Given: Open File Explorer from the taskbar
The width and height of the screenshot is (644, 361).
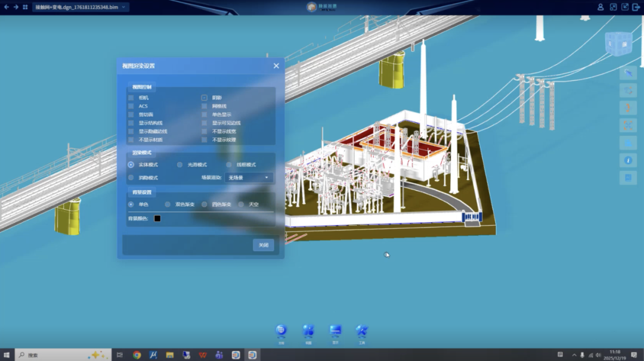Looking at the screenshot, I should click(169, 355).
